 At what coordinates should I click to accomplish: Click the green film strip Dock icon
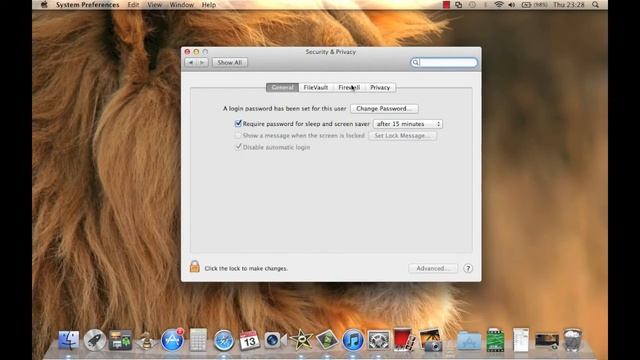pyautogui.click(x=495, y=340)
